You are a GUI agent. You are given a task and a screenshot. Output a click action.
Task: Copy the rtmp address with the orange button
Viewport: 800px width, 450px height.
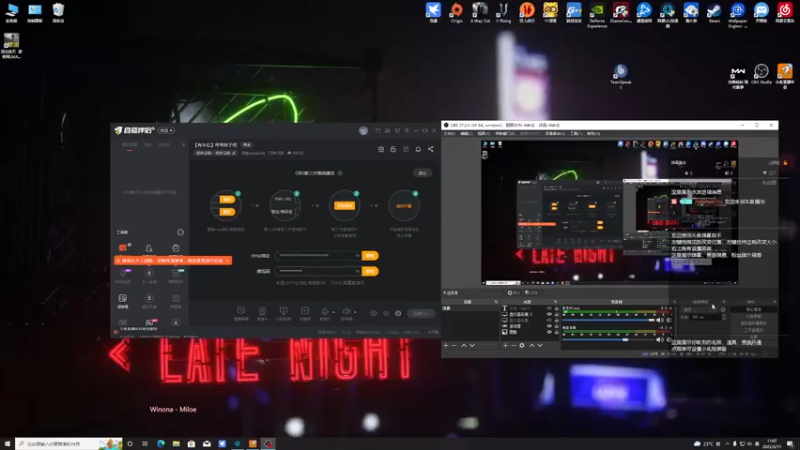[370, 256]
